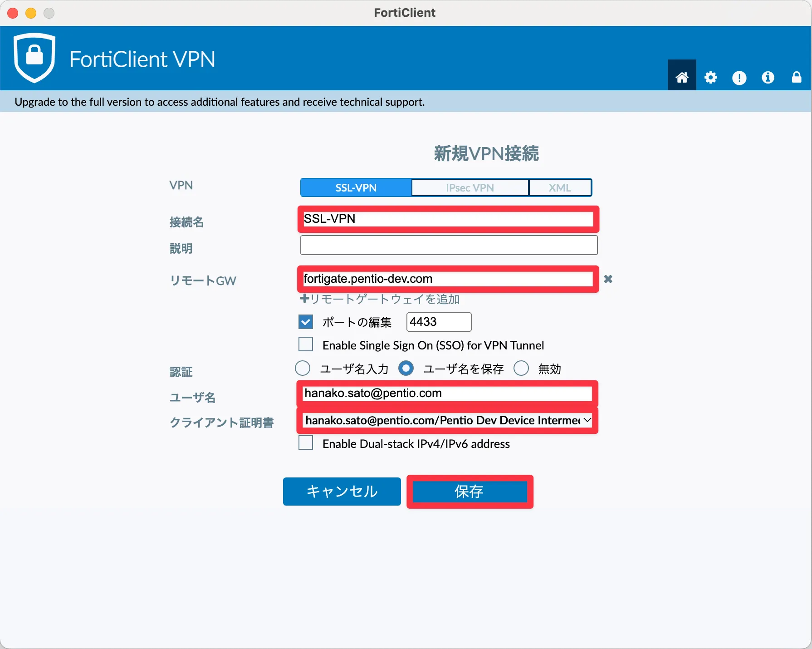
Task: Select the ユーザ名入力 radio button
Action: coord(303,368)
